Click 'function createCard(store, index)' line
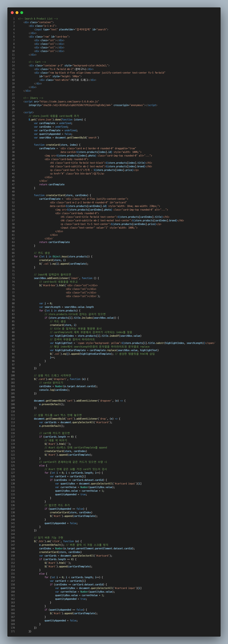This screenshot has height=644, width=228. click(57, 145)
